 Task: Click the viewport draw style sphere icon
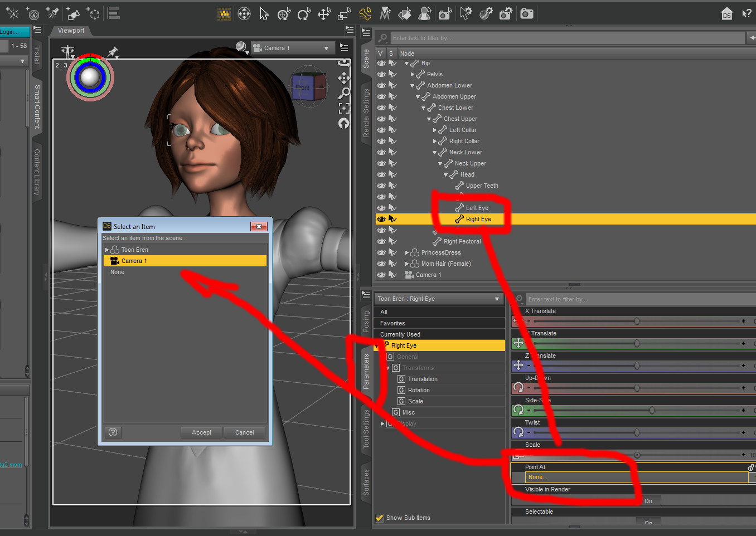click(241, 47)
